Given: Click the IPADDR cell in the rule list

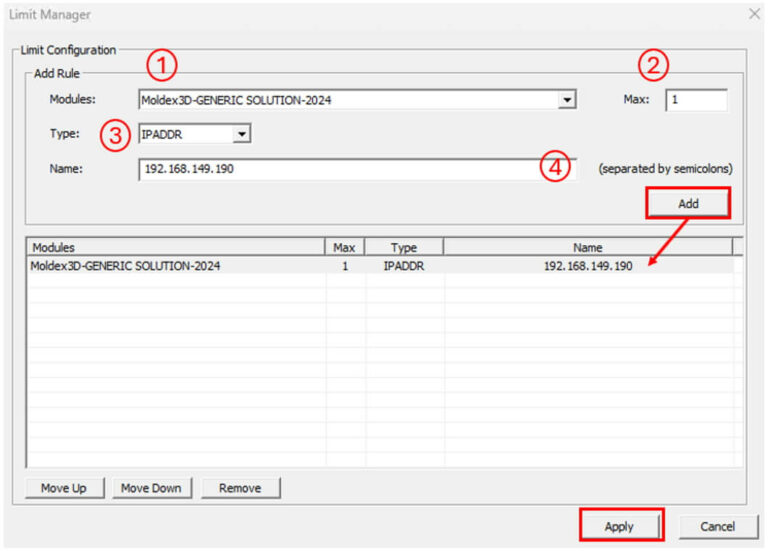Looking at the screenshot, I should pos(403,266).
